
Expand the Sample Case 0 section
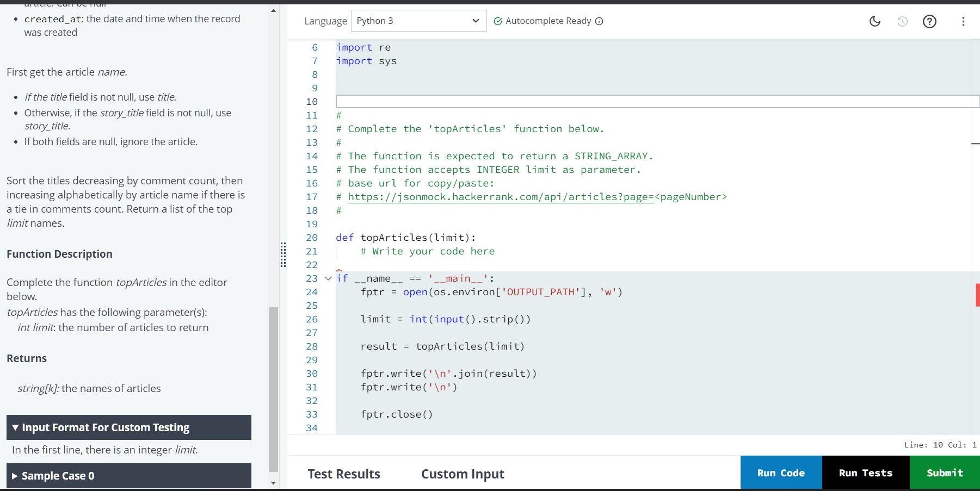pyautogui.click(x=129, y=476)
